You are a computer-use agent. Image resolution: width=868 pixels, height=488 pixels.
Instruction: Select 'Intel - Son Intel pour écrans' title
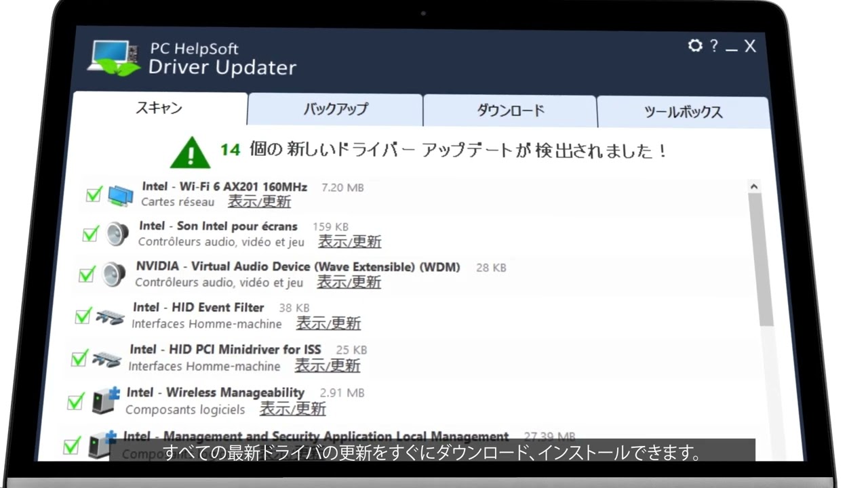(218, 226)
